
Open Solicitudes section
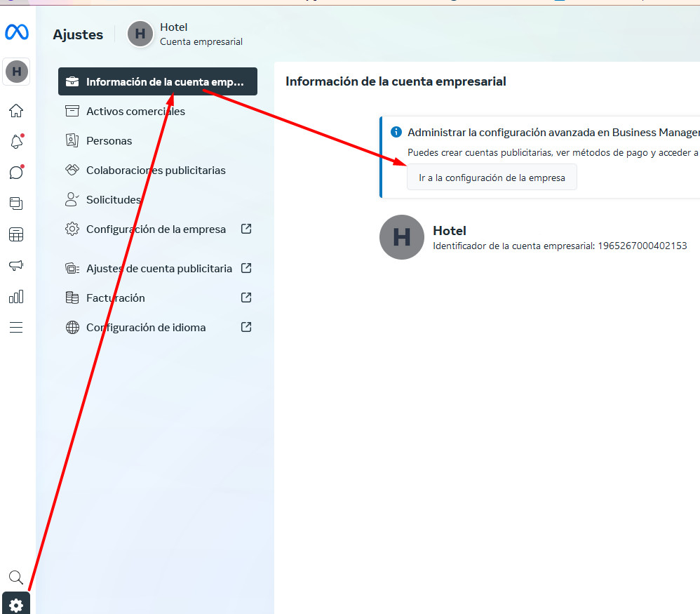(158, 199)
